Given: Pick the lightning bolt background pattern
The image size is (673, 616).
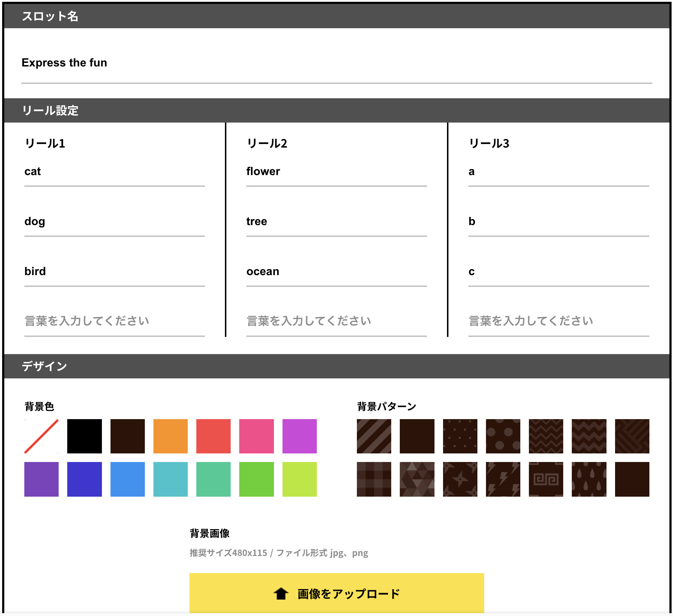Looking at the screenshot, I should coord(503,479).
